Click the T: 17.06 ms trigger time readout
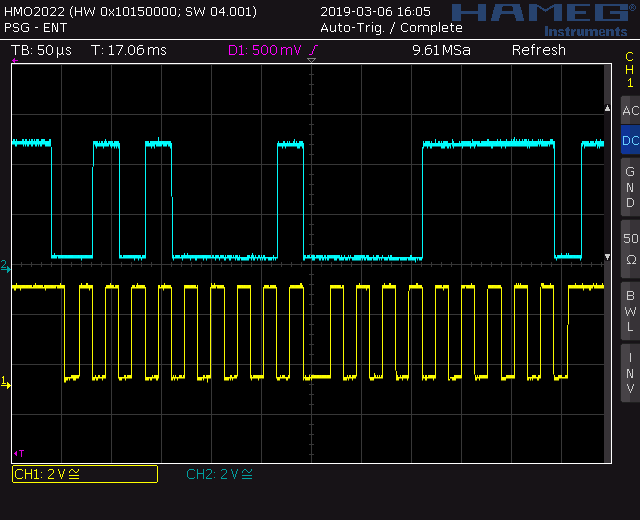Screen dimensions: 640x520 (129, 50)
